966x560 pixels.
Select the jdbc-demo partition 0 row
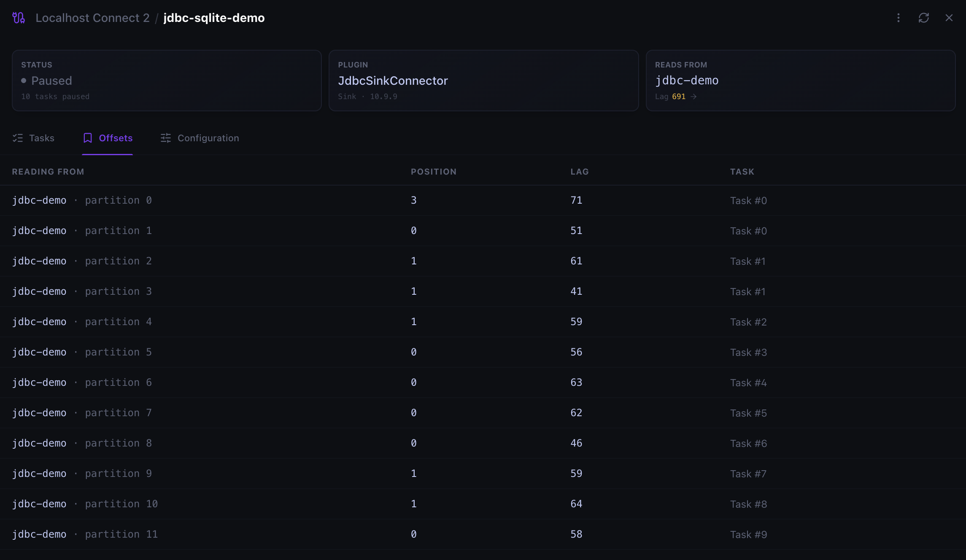point(483,200)
